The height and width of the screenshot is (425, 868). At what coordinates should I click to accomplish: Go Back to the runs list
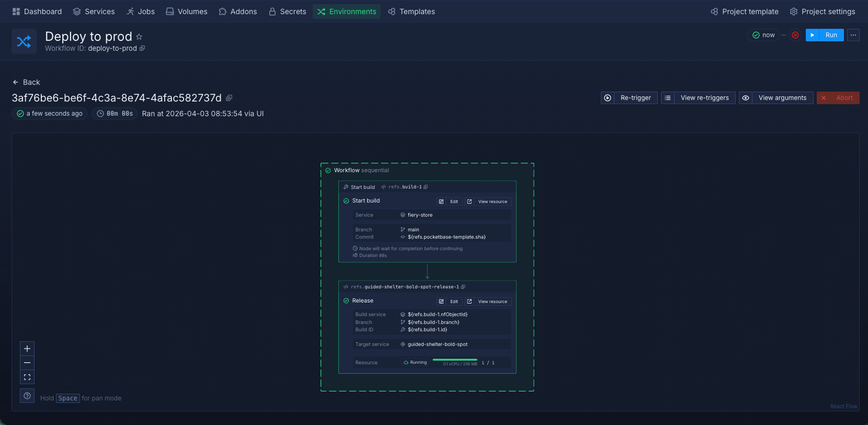tap(26, 82)
